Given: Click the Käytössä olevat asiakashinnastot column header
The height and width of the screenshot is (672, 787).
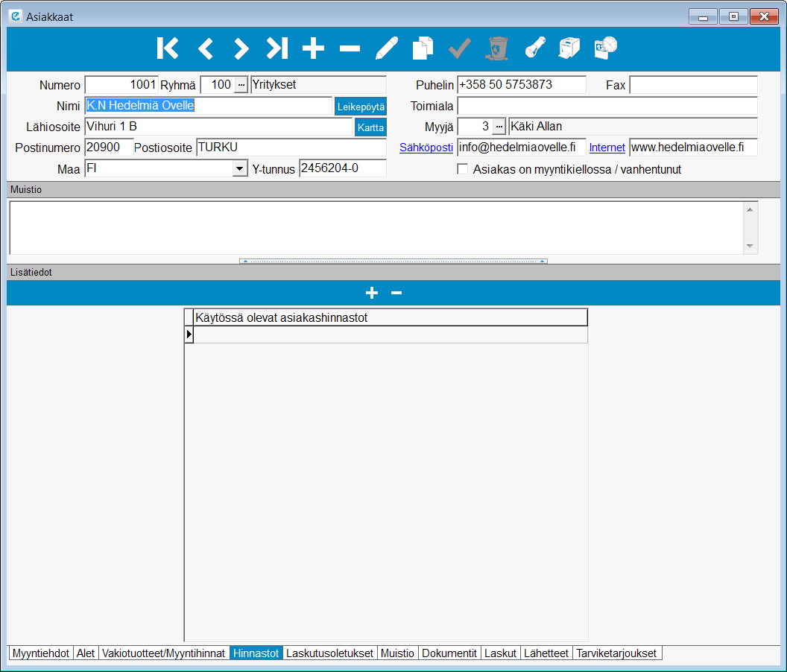Looking at the screenshot, I should (x=390, y=317).
